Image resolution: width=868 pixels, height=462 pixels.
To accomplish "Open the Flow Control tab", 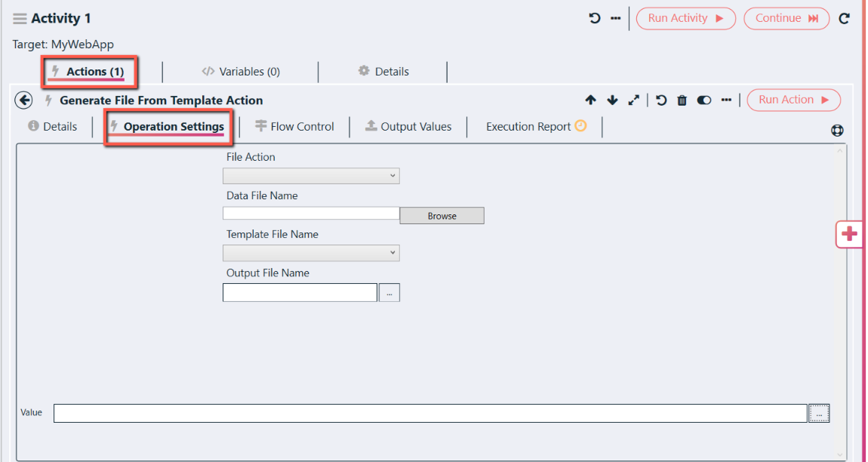I will [294, 126].
